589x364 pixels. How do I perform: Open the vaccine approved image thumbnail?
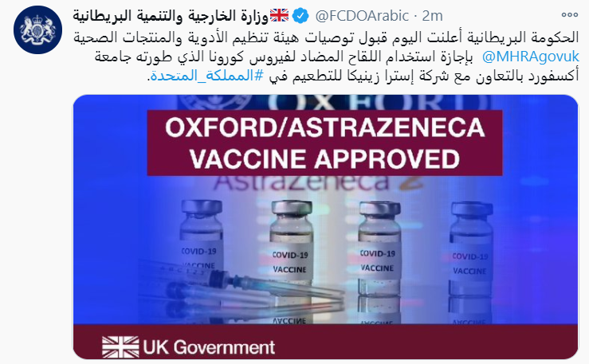pos(325,227)
